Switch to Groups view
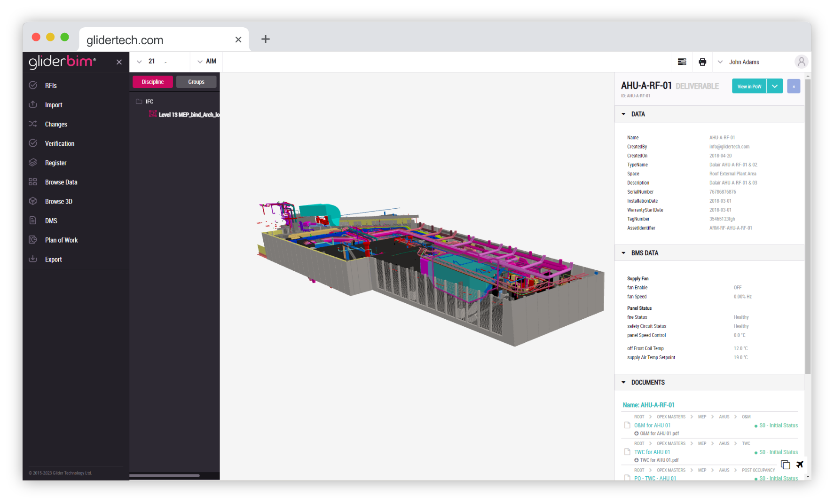 point(196,82)
